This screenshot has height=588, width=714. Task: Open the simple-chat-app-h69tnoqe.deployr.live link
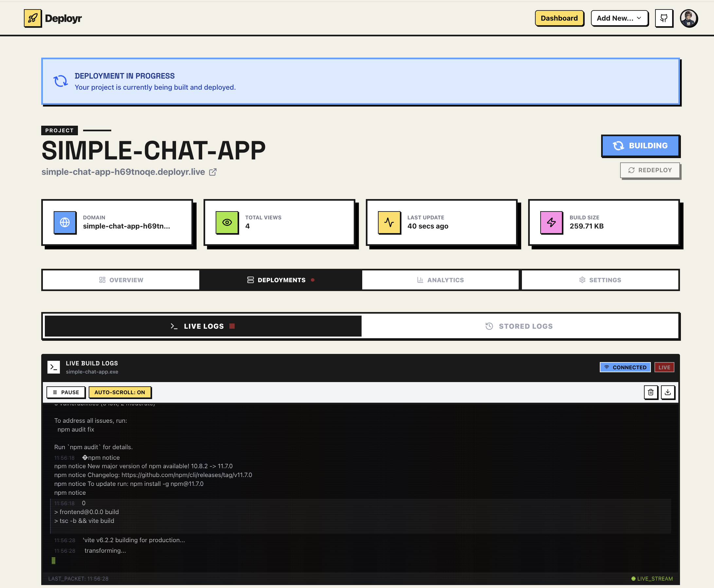coord(123,172)
